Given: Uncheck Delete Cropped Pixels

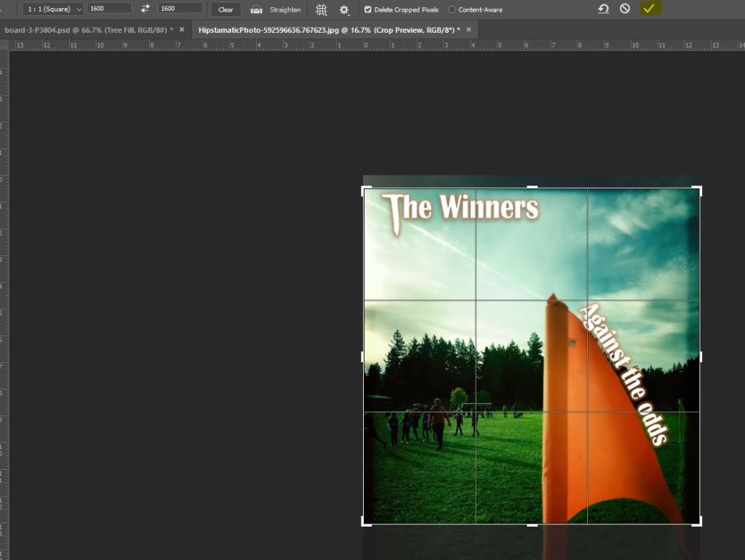Looking at the screenshot, I should click(x=367, y=9).
